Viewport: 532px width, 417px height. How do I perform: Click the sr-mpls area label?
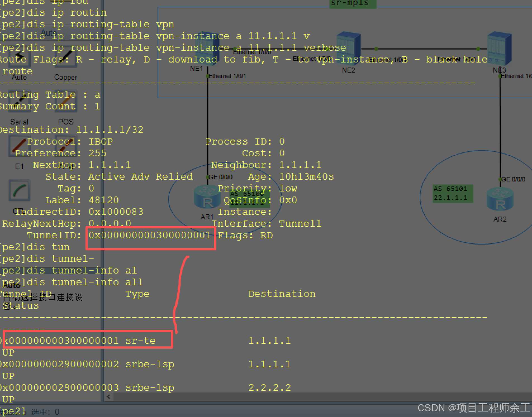353,4
